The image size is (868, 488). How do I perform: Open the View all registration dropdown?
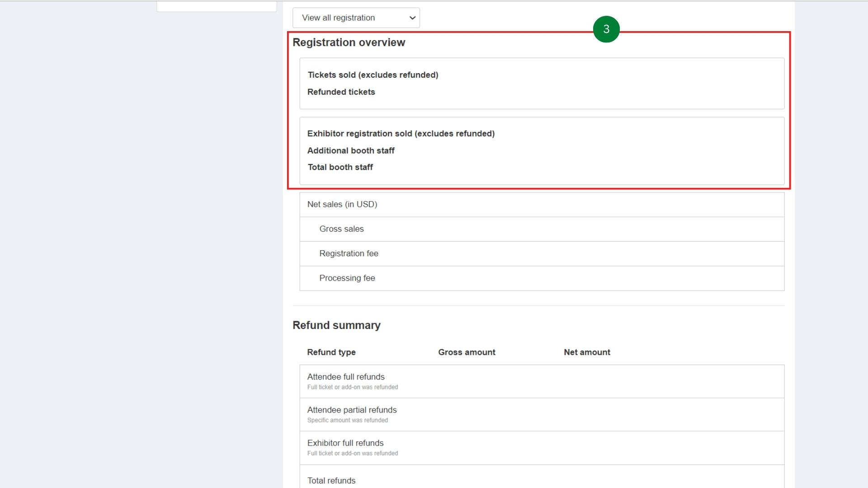coord(356,18)
